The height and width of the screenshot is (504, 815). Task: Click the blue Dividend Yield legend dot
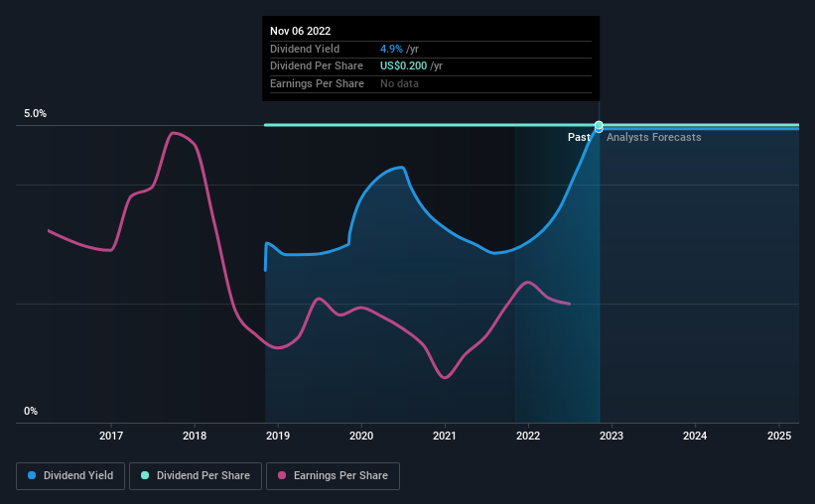32,475
